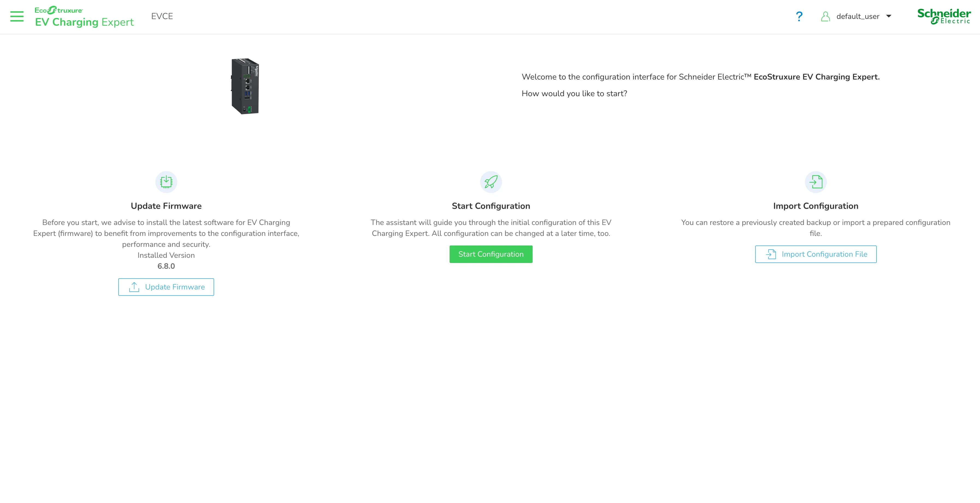Click the Start Configuration heading
Viewport: 980px width, 503px height.
click(x=491, y=206)
